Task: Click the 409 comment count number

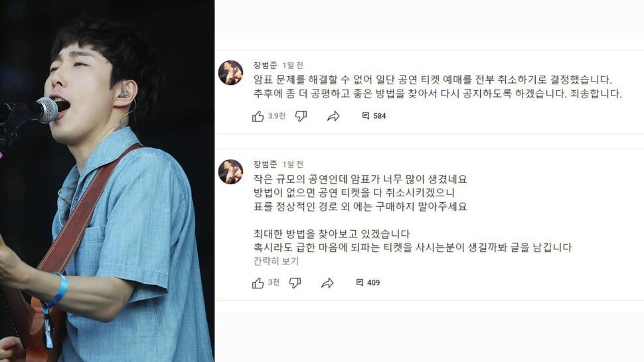Action: [x=373, y=282]
